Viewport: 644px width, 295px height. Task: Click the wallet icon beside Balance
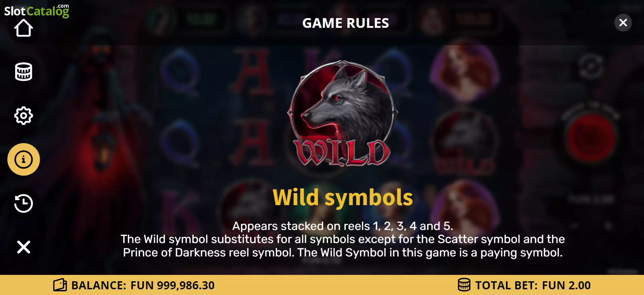[60, 285]
